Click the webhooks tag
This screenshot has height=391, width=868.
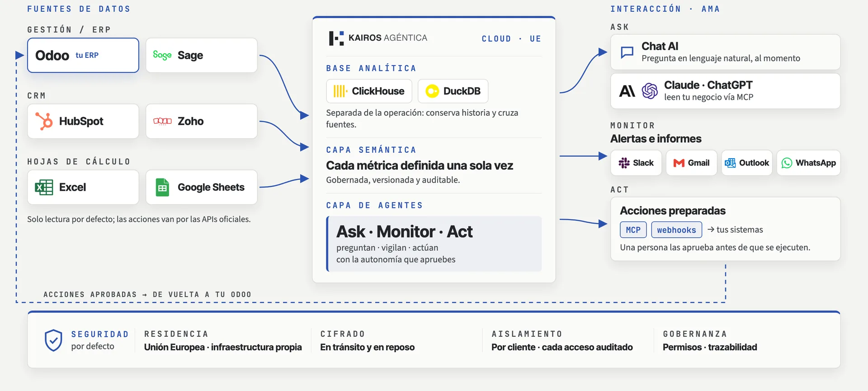pos(677,230)
